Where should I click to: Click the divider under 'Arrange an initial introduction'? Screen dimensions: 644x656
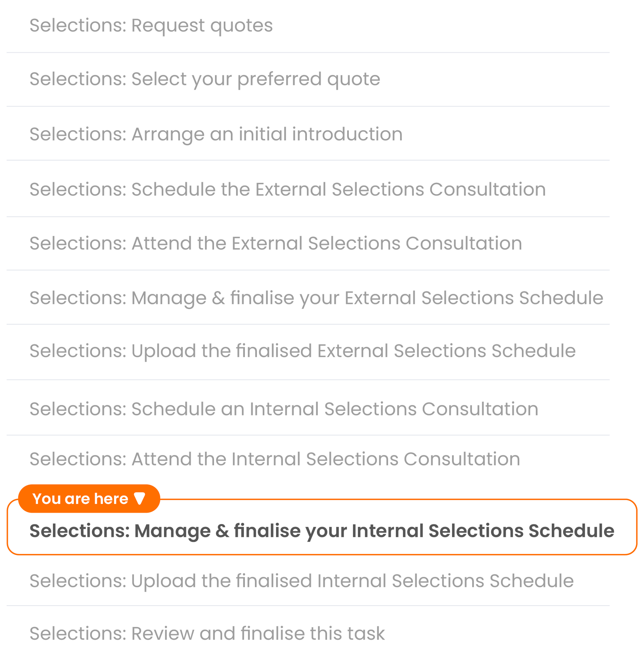coord(308,160)
